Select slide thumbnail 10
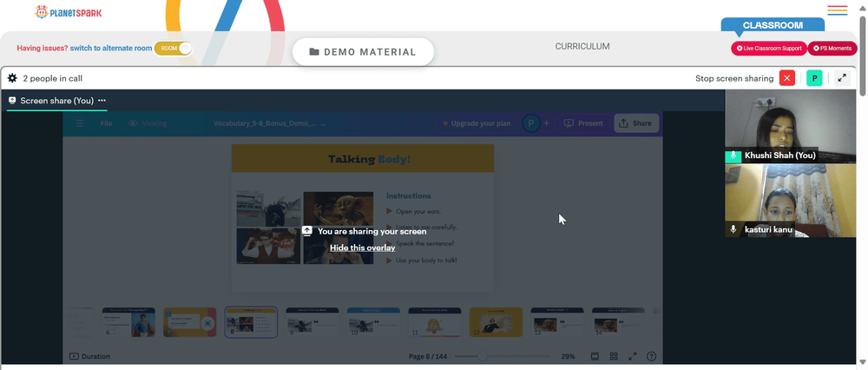Viewport: 868px width, 370px height. coord(373,322)
